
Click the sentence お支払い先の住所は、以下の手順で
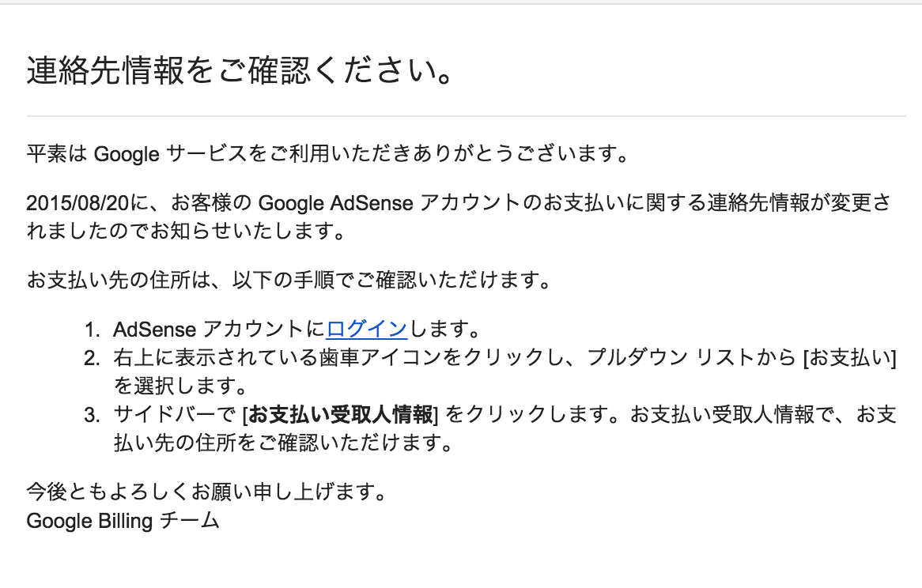pyautogui.click(x=289, y=280)
